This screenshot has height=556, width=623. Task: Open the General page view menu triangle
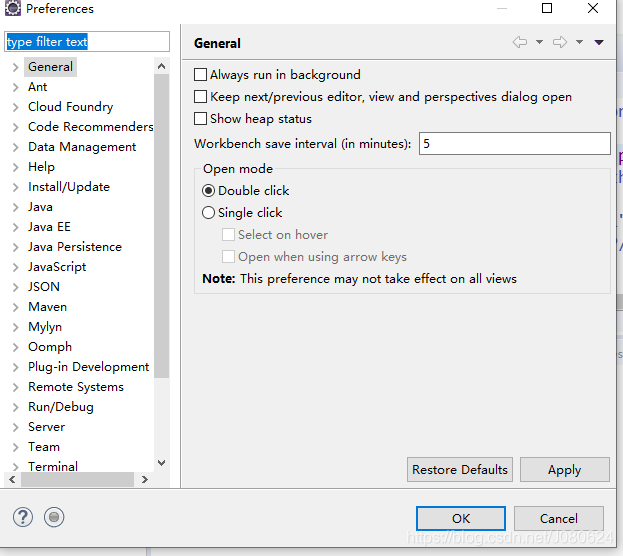click(x=599, y=42)
